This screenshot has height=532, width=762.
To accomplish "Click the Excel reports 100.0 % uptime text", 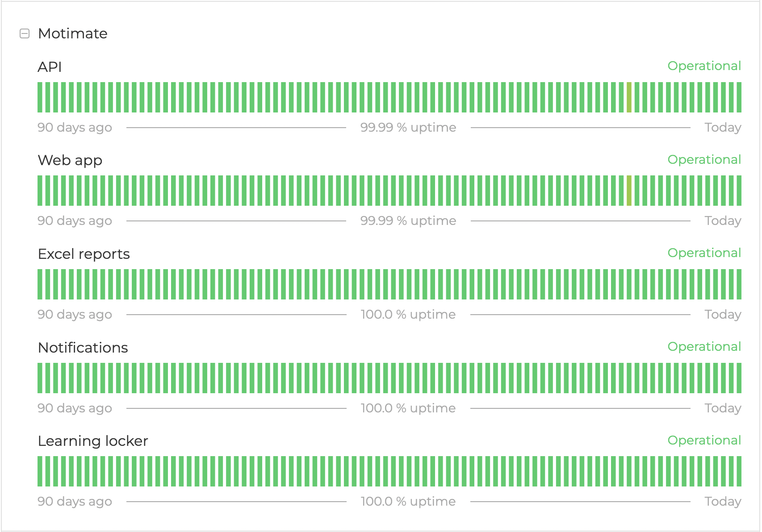I will [x=408, y=315].
